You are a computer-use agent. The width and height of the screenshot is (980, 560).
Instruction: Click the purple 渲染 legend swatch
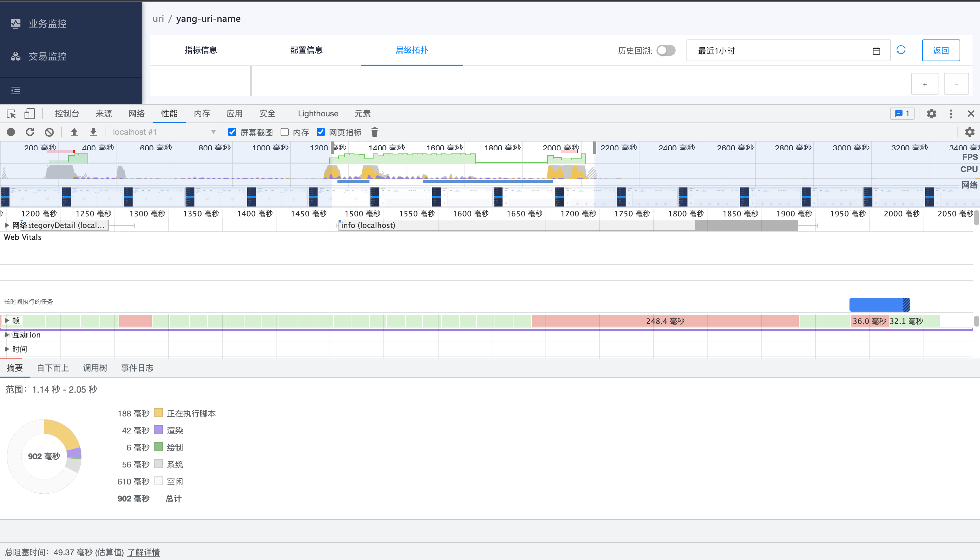(x=158, y=430)
